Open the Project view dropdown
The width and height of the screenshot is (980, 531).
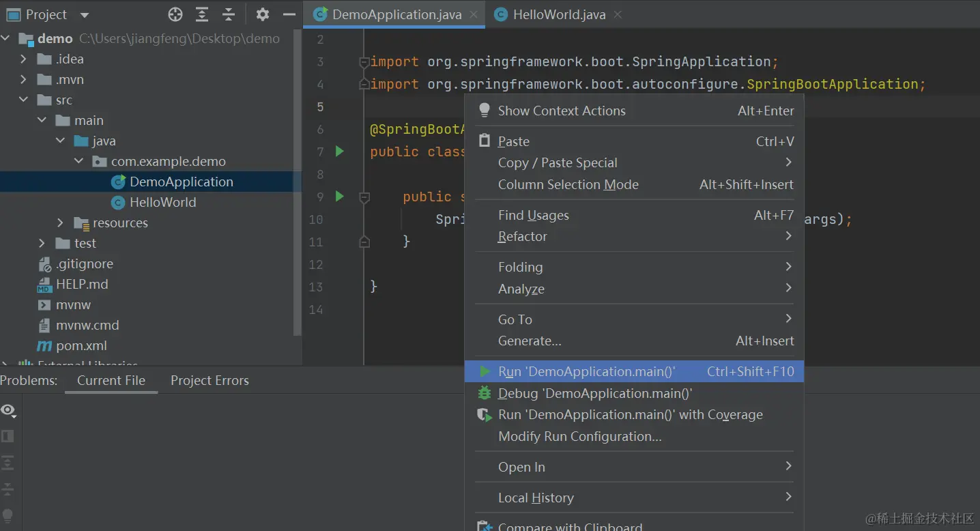(x=85, y=14)
